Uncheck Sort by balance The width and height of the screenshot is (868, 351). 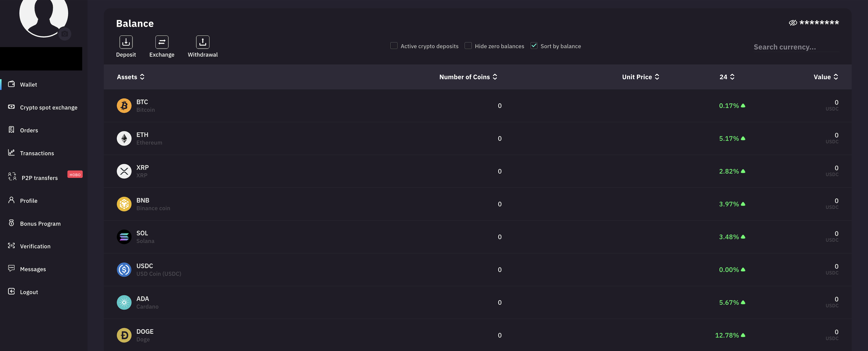click(x=534, y=46)
